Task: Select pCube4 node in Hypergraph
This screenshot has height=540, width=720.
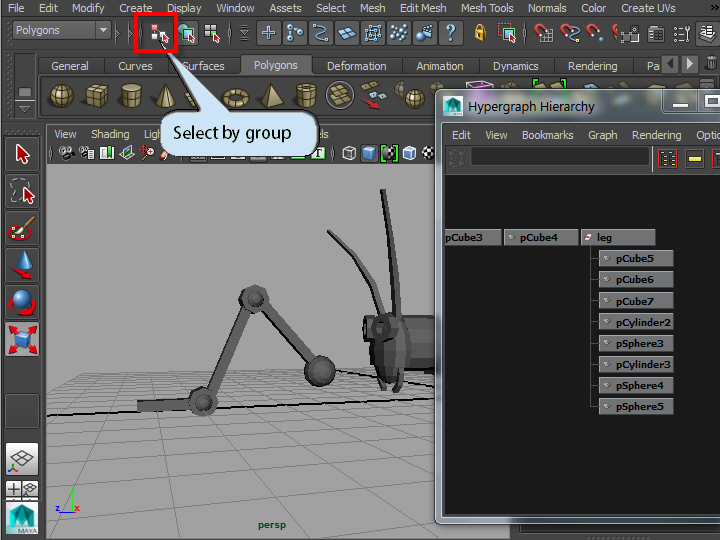Action: 541,237
